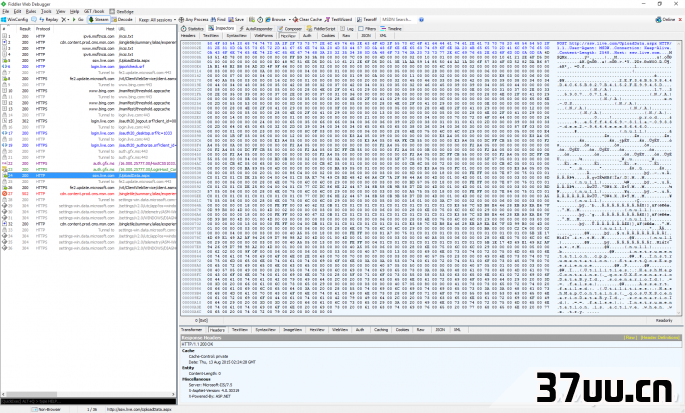Select red session 27 with 502 result
685x413 pixels.
[x=89, y=194]
